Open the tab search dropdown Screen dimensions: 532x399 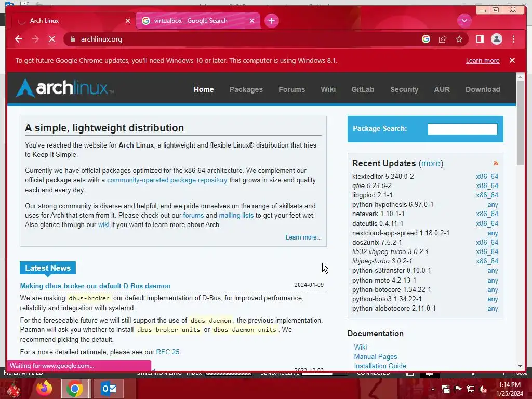(464, 21)
